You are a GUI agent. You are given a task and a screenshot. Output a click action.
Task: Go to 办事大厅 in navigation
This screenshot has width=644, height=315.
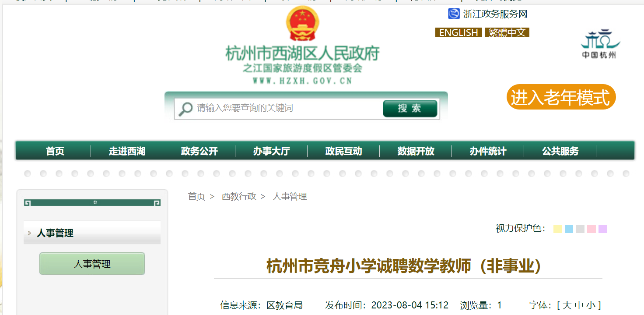click(271, 151)
